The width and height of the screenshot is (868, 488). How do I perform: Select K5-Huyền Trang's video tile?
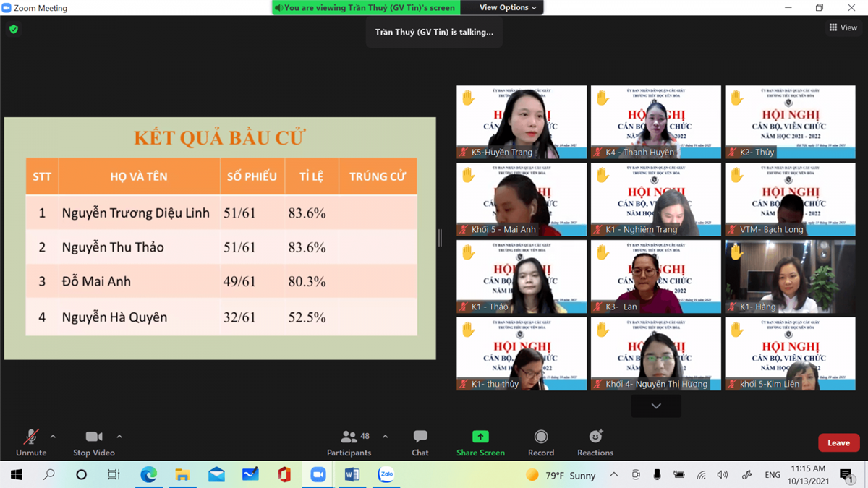521,122
